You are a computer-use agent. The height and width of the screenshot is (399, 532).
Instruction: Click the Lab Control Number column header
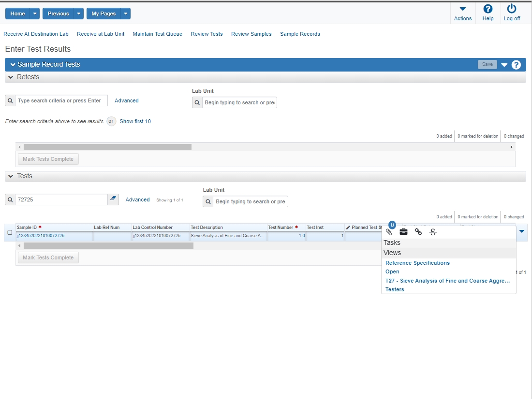(x=161, y=228)
